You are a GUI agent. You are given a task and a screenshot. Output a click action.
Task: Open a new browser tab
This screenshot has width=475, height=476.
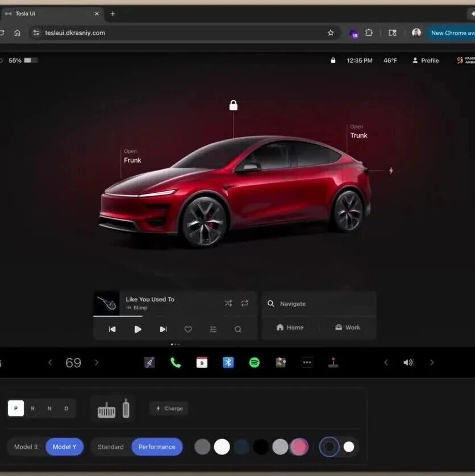pos(113,14)
